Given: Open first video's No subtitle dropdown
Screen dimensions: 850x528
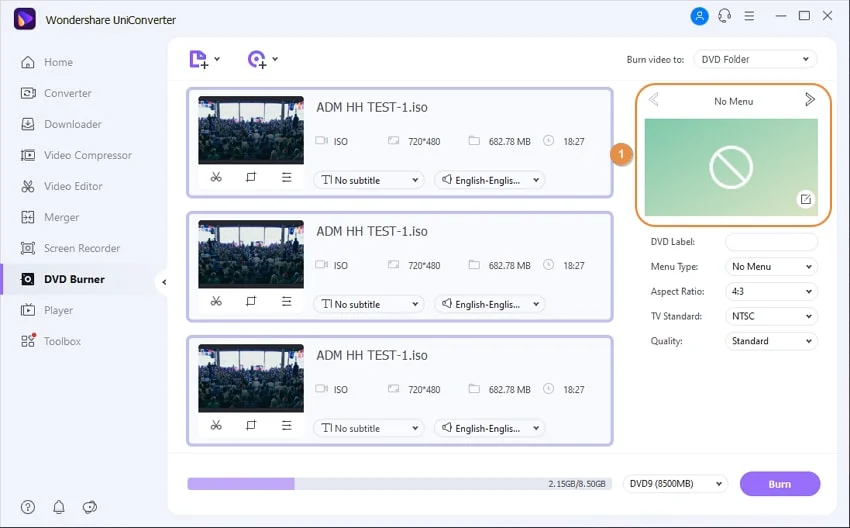Looking at the screenshot, I should click(x=369, y=180).
